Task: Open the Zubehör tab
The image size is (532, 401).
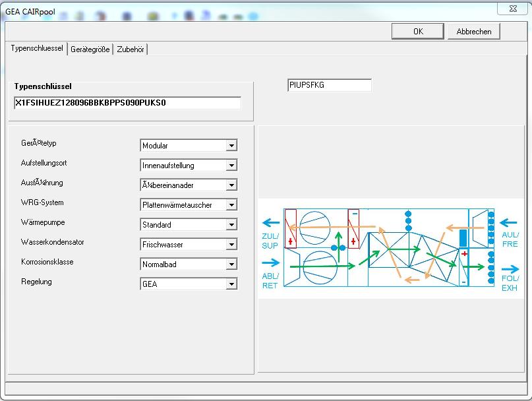Action: pos(131,49)
